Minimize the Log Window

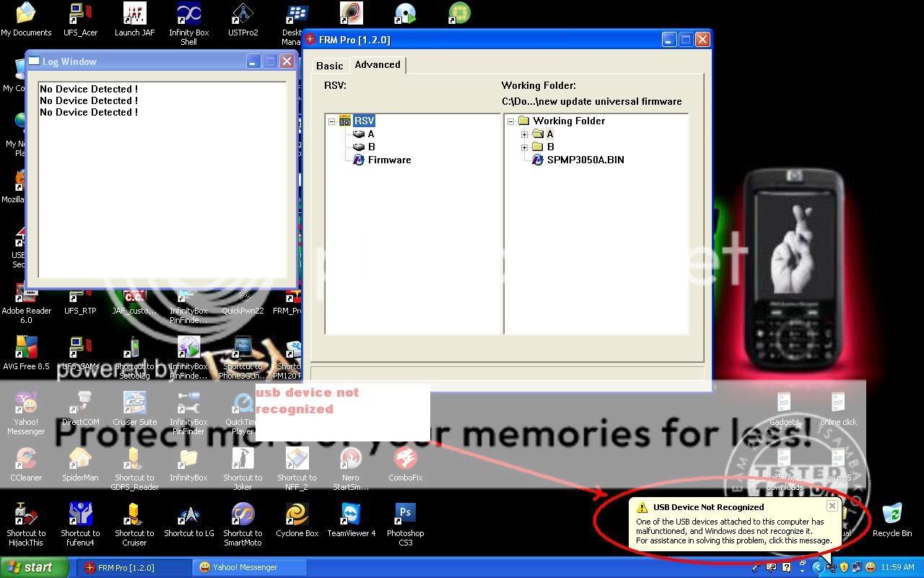click(253, 61)
